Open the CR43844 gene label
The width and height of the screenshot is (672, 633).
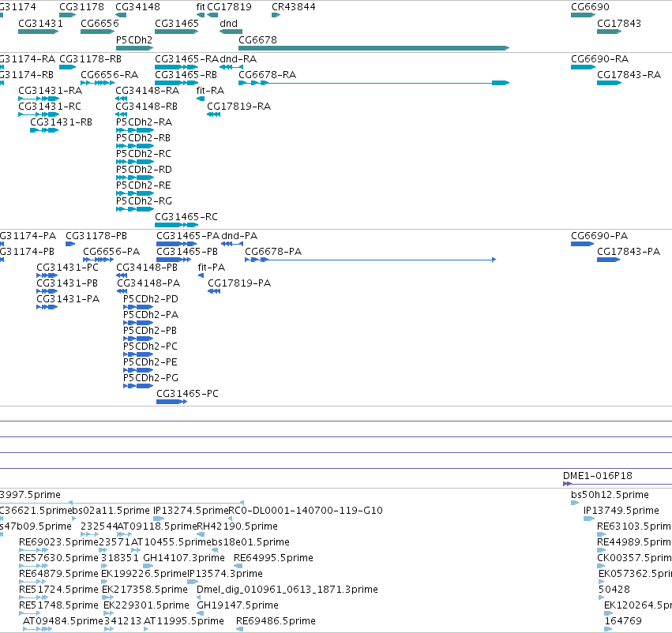[294, 7]
